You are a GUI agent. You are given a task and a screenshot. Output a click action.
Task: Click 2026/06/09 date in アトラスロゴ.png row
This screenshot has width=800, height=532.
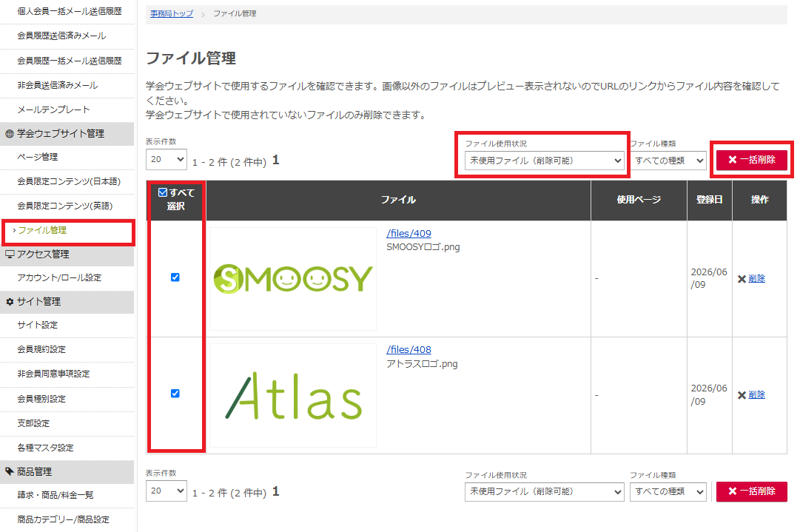coord(709,395)
